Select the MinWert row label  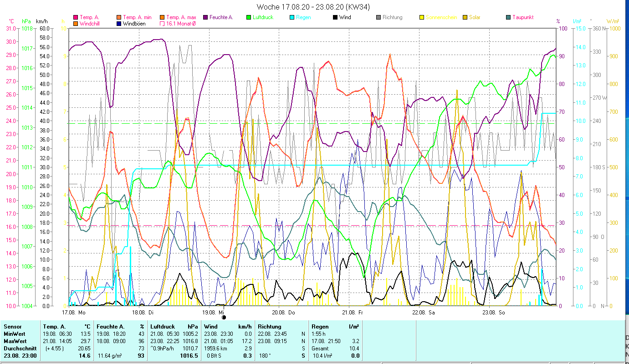click(14, 334)
